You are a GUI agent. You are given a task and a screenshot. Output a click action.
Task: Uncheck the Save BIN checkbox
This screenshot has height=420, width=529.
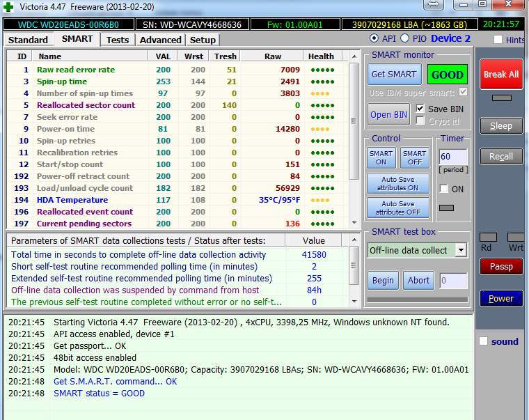pyautogui.click(x=420, y=109)
